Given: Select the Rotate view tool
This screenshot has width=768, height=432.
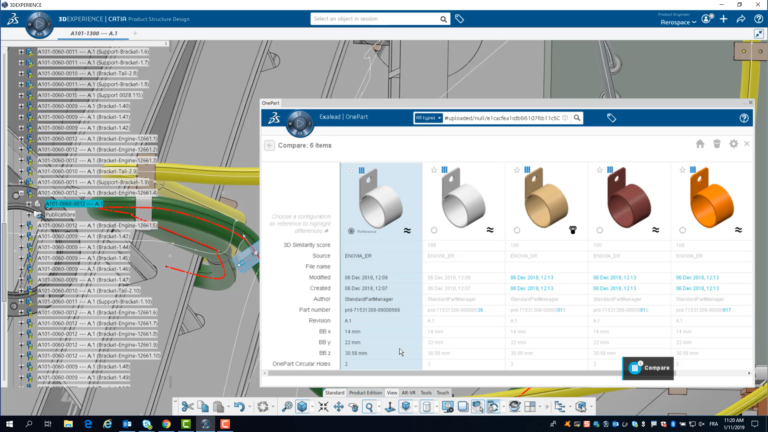Looking at the screenshot, I should coord(354,407).
